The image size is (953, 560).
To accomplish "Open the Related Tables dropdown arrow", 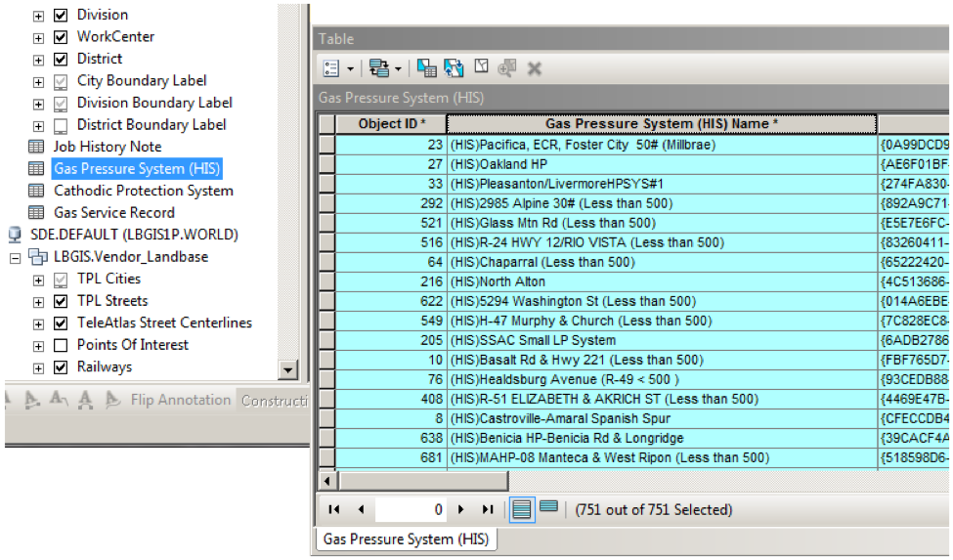I will (398, 68).
